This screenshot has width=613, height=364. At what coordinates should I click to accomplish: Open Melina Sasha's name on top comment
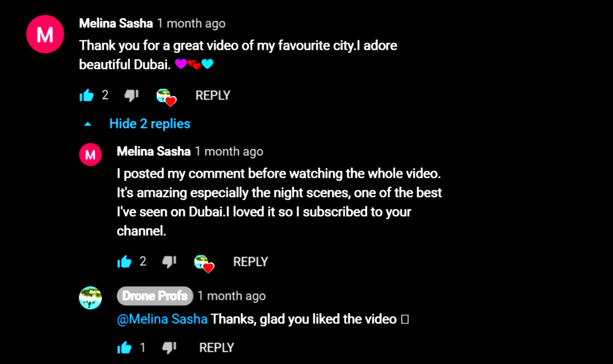[x=116, y=23]
